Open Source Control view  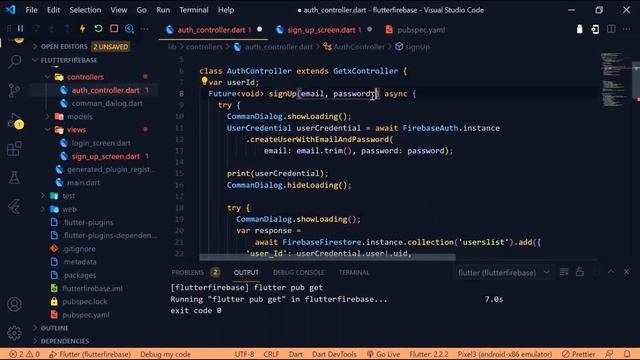(14, 90)
